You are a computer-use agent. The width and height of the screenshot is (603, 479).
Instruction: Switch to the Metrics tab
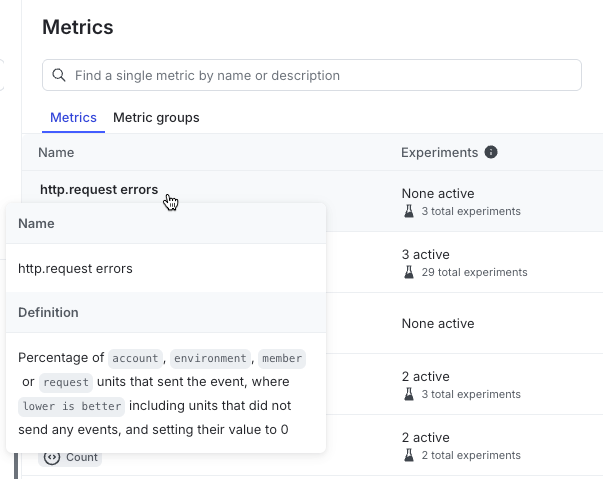click(73, 118)
